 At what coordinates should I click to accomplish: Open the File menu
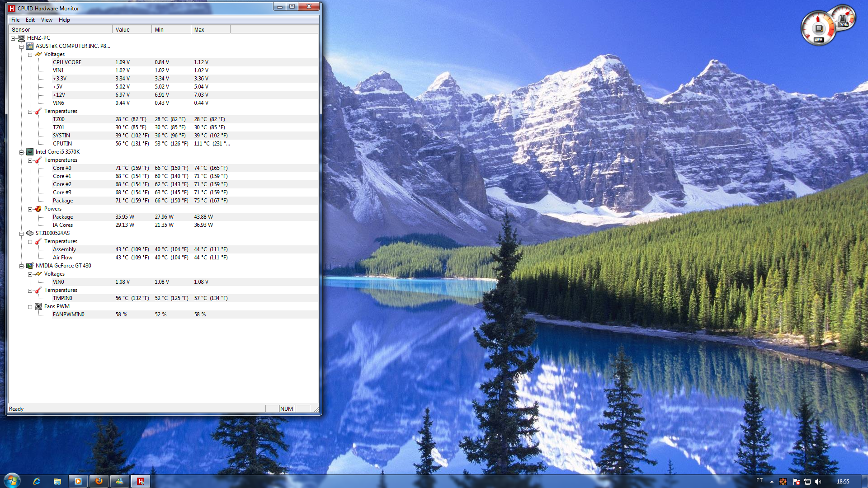click(15, 20)
